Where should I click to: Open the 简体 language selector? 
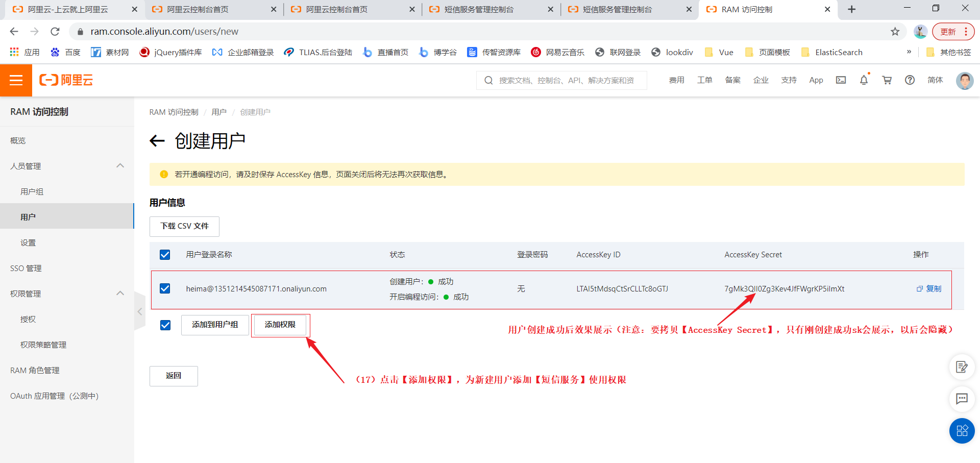(935, 80)
